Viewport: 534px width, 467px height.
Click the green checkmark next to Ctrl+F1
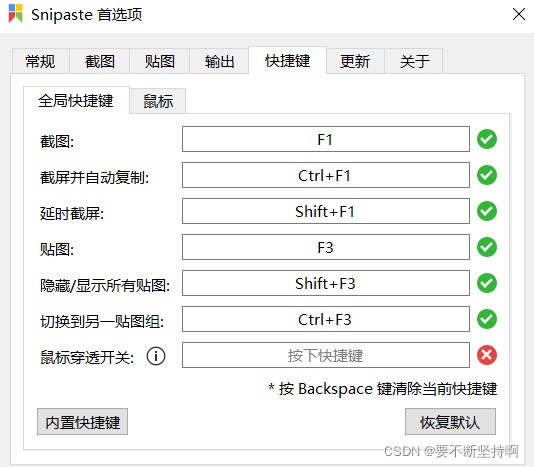[487, 175]
